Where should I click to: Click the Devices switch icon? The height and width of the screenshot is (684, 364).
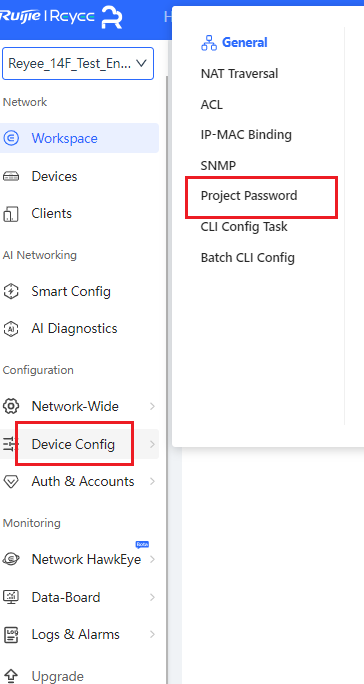point(10,177)
